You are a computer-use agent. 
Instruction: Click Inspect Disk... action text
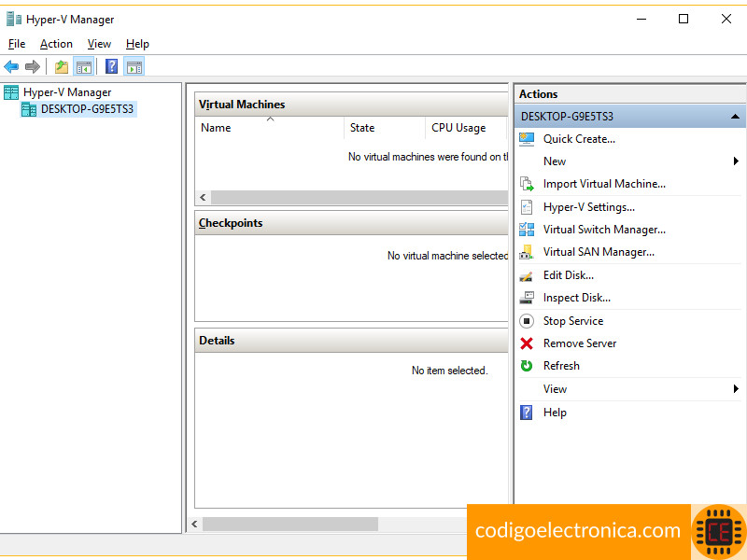(577, 298)
